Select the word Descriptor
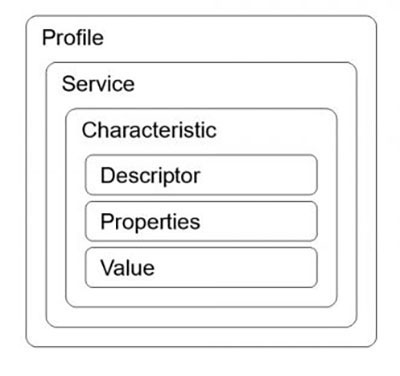This screenshot has height=376, width=400. click(150, 176)
